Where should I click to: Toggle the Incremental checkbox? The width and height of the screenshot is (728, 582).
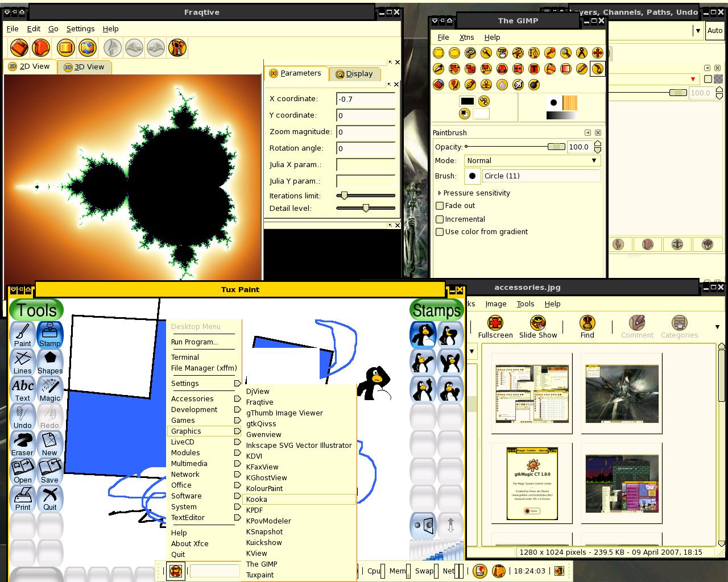(x=440, y=219)
